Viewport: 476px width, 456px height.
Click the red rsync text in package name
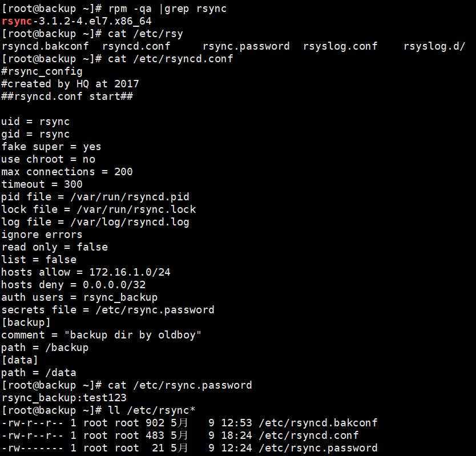click(17, 21)
